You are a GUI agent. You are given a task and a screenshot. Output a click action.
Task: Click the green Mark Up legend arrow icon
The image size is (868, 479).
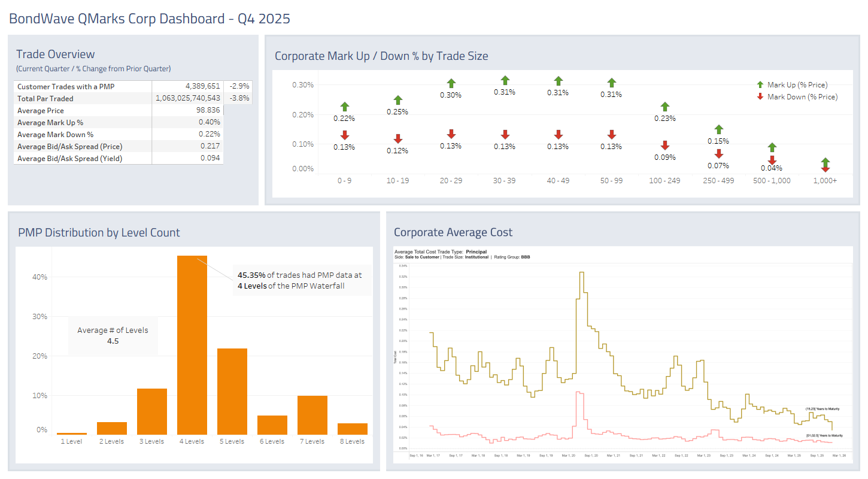(759, 84)
